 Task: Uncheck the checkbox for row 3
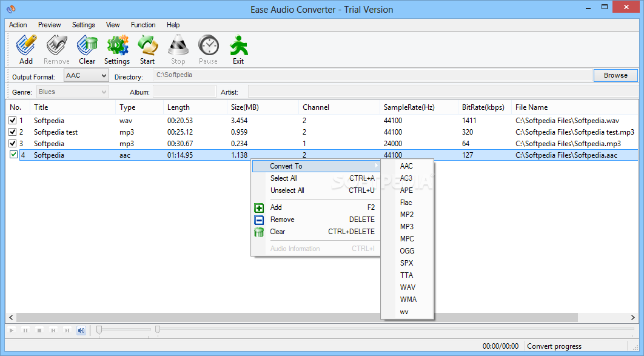pyautogui.click(x=12, y=143)
